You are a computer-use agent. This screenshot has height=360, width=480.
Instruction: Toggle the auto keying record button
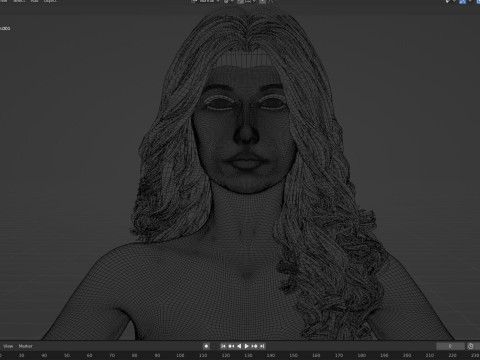click(x=206, y=346)
